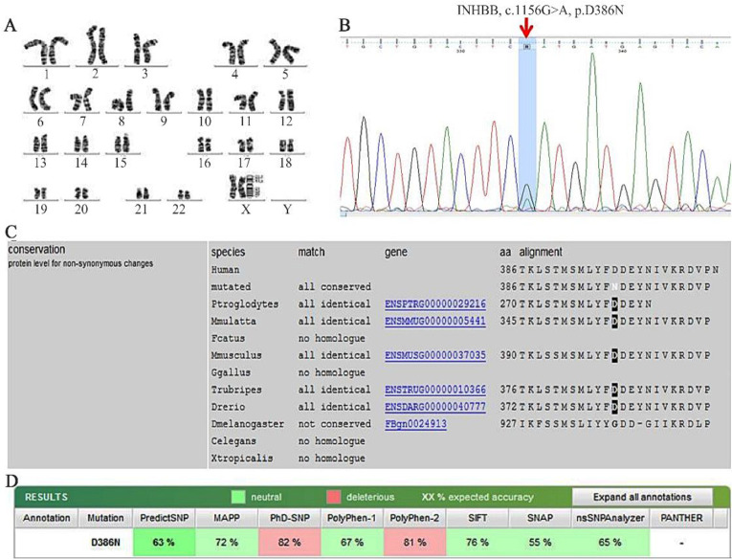Screen dimensions: 732x560
Task: Click chromosome pair 22 in karyotype
Action: [x=185, y=194]
